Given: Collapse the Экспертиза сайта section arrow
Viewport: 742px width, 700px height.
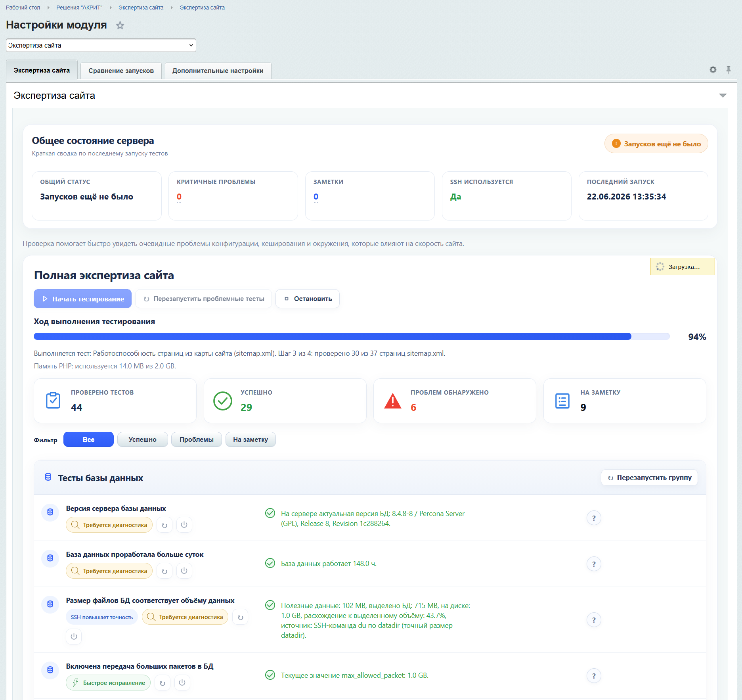Looking at the screenshot, I should tap(723, 95).
